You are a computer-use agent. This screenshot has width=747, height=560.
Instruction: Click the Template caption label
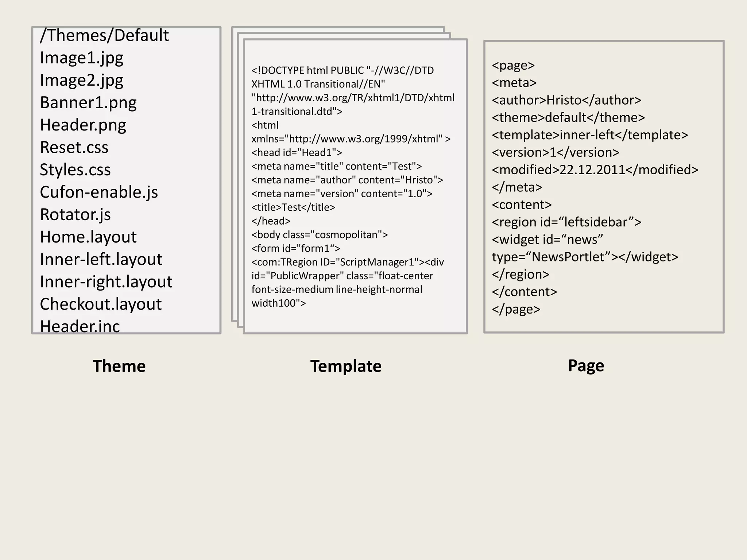coord(345,366)
